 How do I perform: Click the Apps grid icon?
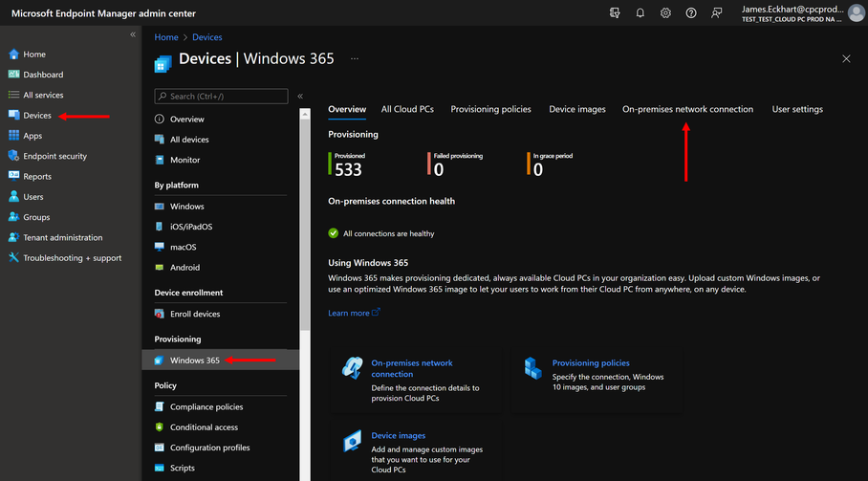[x=13, y=136]
